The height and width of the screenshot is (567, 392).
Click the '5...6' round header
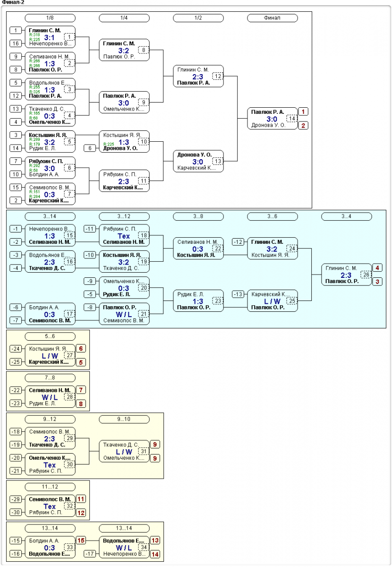[x=50, y=336]
